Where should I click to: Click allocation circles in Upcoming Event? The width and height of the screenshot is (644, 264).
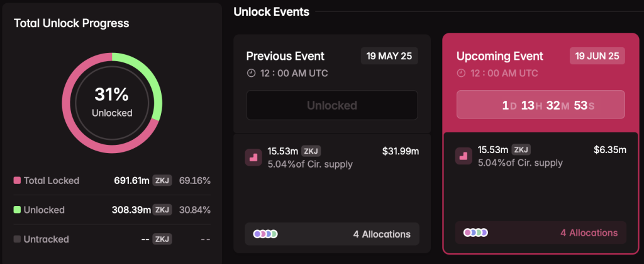coord(475,232)
